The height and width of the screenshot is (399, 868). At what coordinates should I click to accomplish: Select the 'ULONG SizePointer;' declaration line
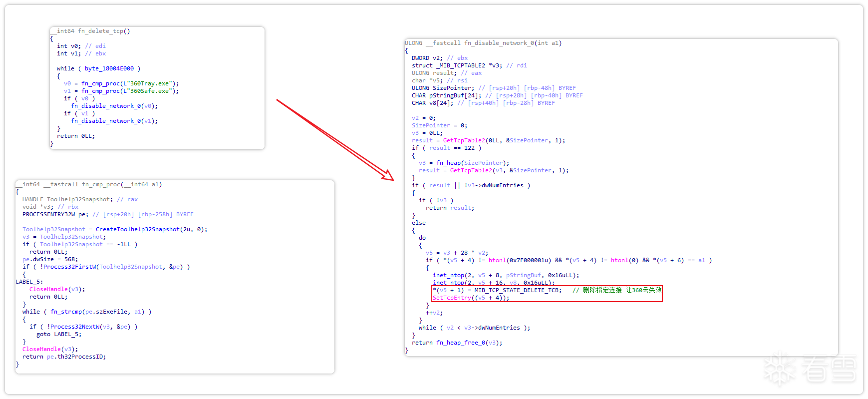coord(494,88)
